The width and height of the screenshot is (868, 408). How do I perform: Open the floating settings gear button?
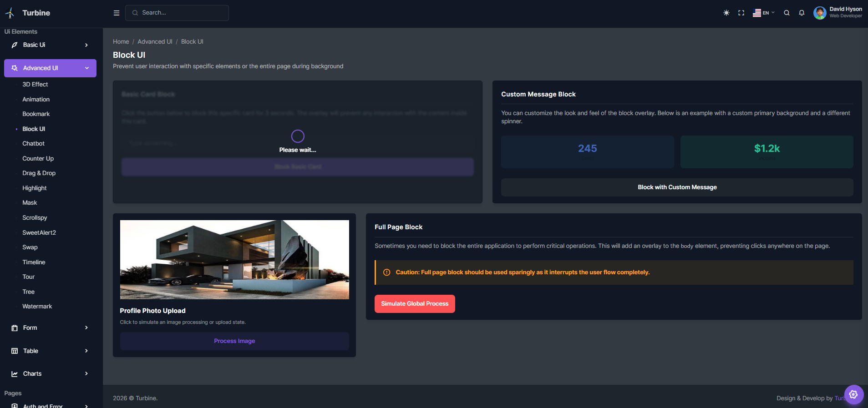click(853, 394)
